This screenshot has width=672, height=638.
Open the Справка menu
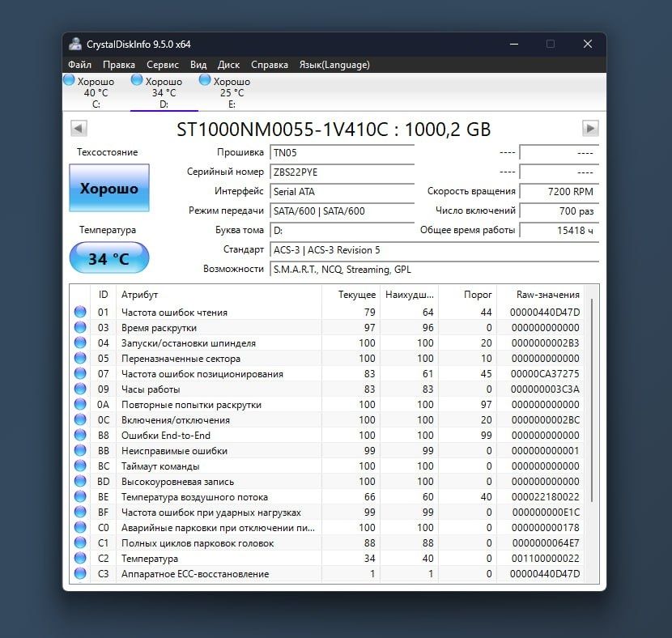pos(270,65)
